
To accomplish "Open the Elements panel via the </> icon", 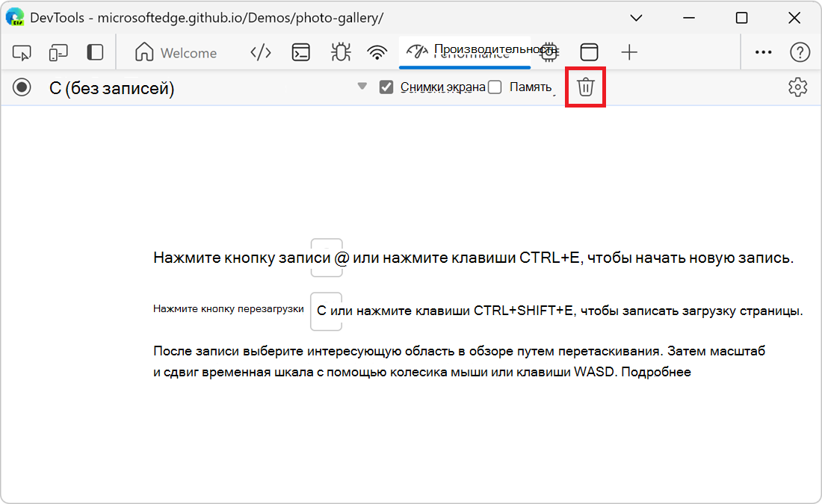I will (x=260, y=52).
